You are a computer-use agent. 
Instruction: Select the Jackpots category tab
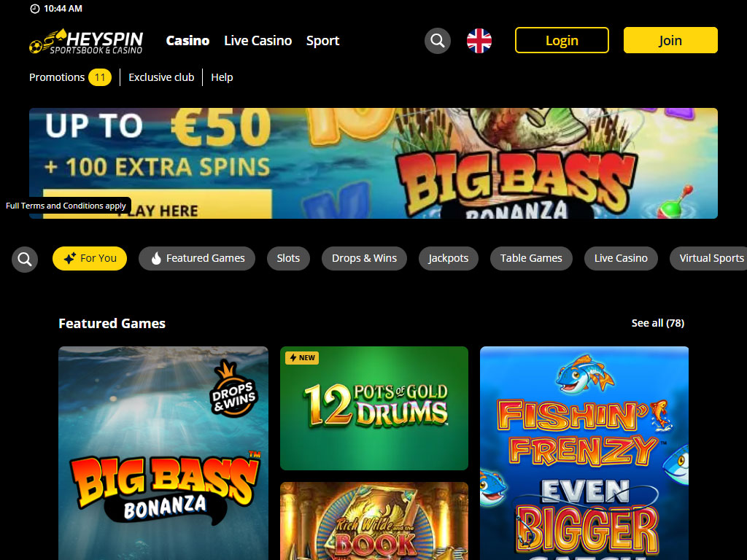coord(449,258)
